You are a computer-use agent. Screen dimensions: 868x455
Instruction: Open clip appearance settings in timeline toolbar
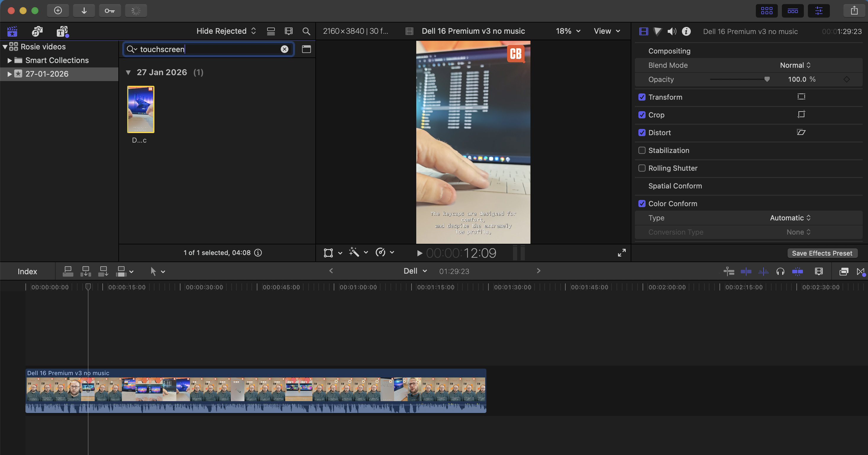pos(819,271)
